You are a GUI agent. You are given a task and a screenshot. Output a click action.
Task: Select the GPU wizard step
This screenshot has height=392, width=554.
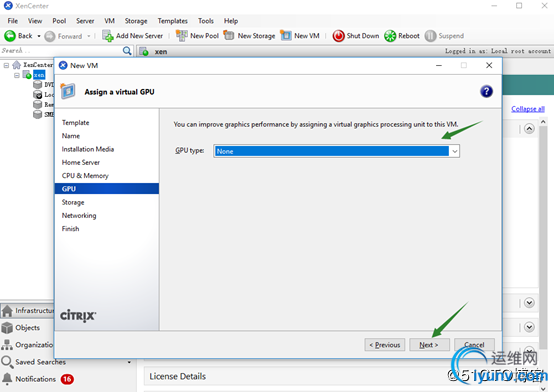coord(107,189)
